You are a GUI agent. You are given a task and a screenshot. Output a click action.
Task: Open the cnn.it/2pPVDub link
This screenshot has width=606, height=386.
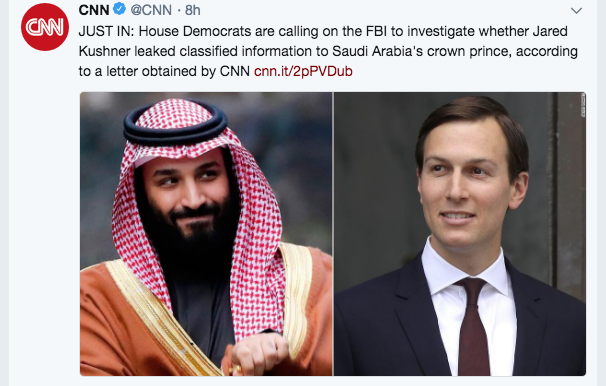pos(303,71)
